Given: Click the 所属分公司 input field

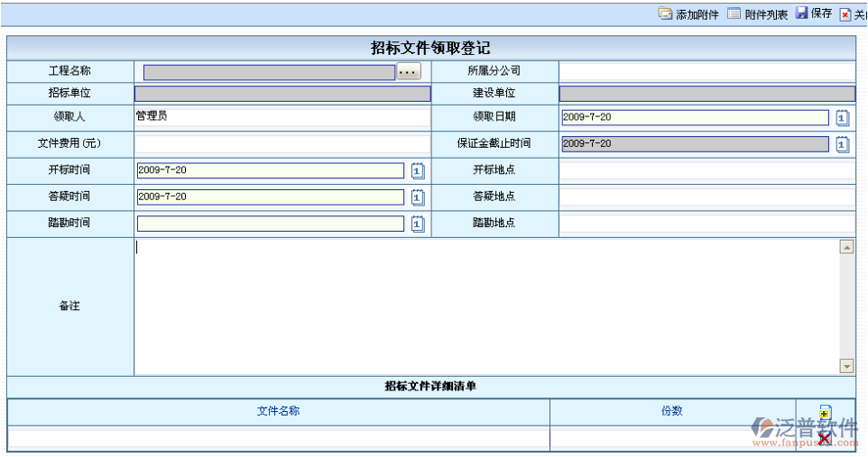Looking at the screenshot, I should point(706,72).
